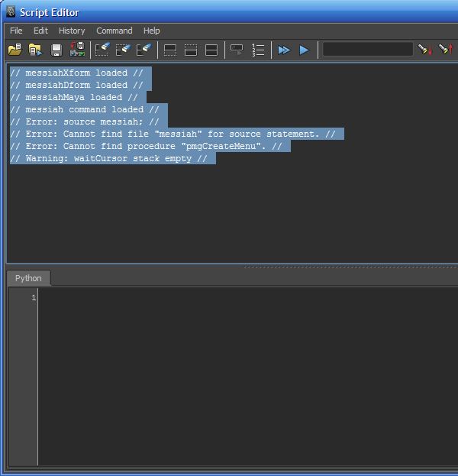Click the Script Editor title bar icon
This screenshot has height=476, width=458.
click(11, 12)
